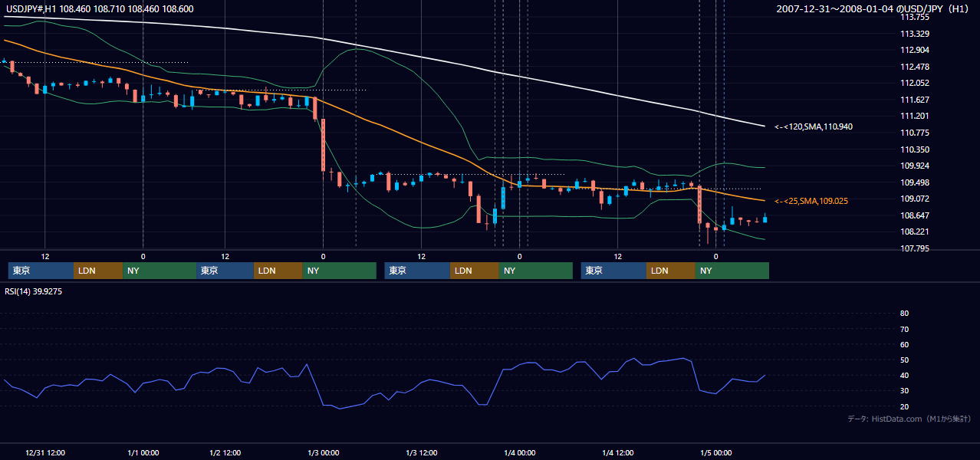Click RSI scale level 50
The height and width of the screenshot is (460, 980).
click(904, 360)
